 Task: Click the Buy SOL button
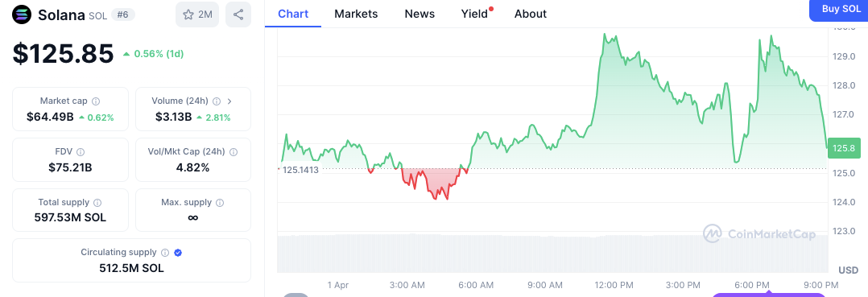(839, 10)
